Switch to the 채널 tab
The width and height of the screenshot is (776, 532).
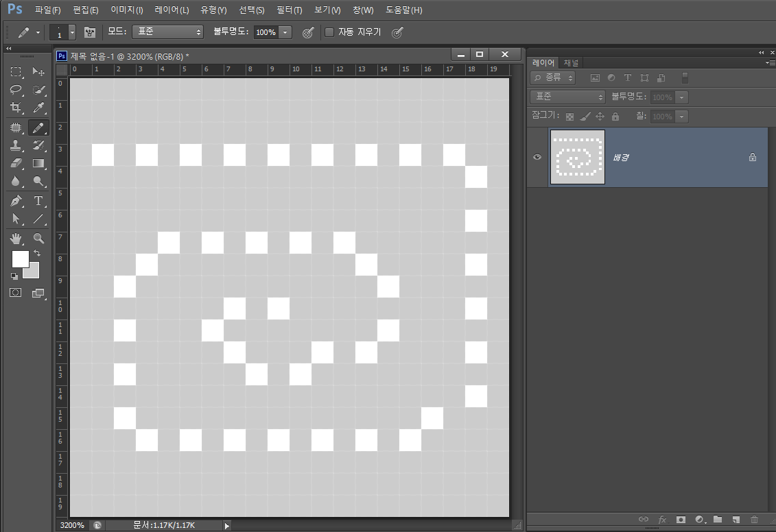point(571,63)
